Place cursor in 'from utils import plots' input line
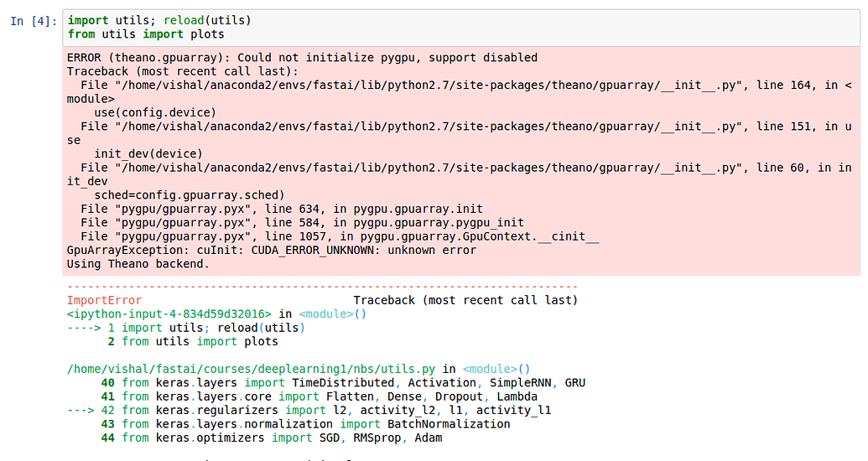 pyautogui.click(x=146, y=34)
